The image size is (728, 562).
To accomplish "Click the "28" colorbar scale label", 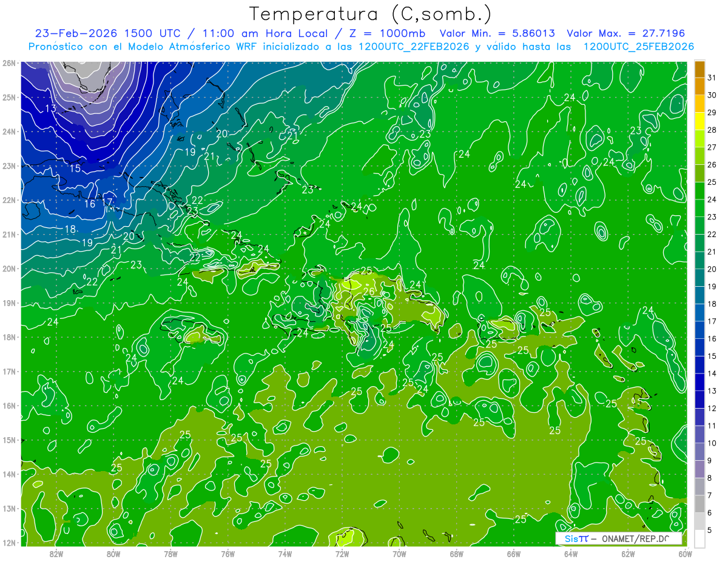I will pyautogui.click(x=712, y=130).
